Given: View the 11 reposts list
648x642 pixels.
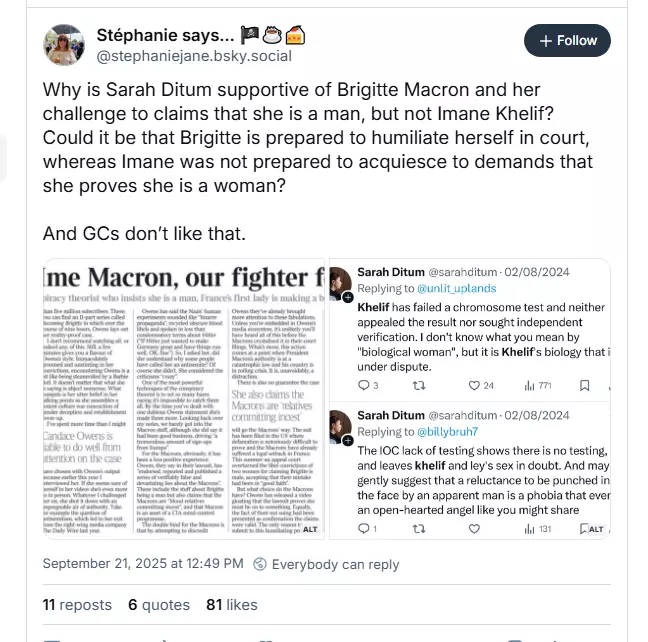Looking at the screenshot, I should [x=77, y=605].
